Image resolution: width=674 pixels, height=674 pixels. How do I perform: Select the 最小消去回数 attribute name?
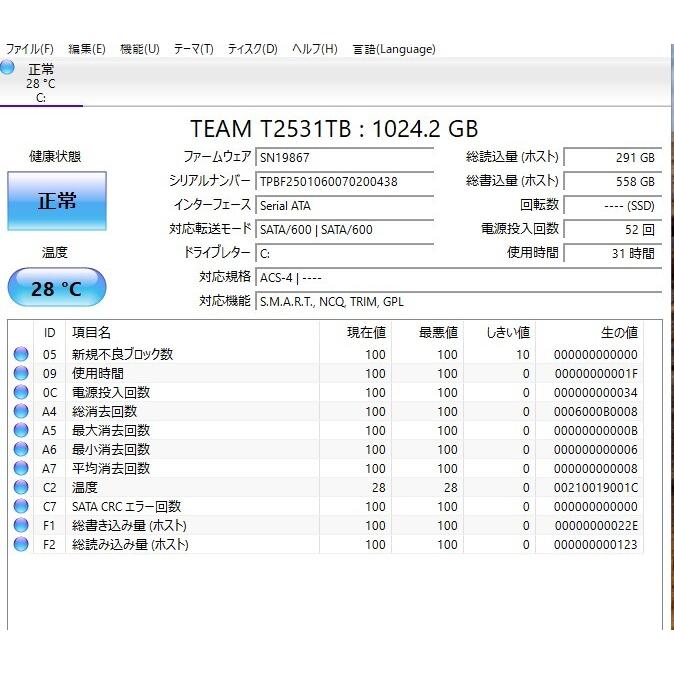(111, 449)
